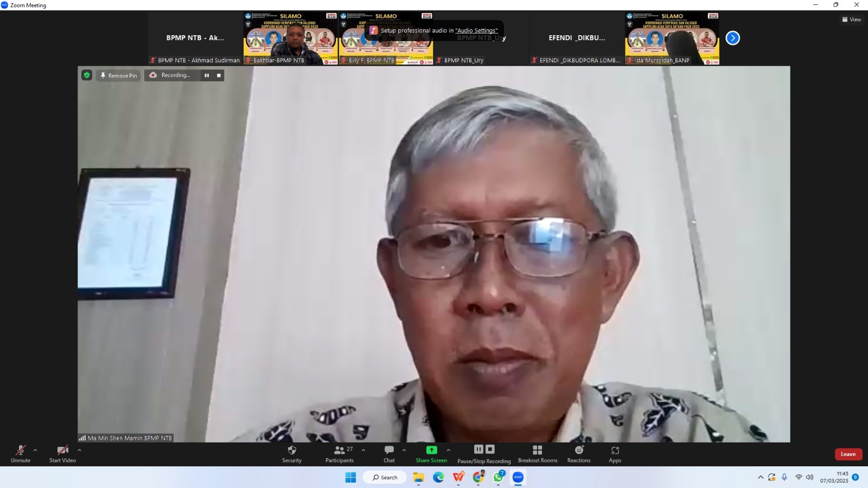Show next participants with blue arrow
This screenshot has width=868, height=488.
[x=732, y=38]
